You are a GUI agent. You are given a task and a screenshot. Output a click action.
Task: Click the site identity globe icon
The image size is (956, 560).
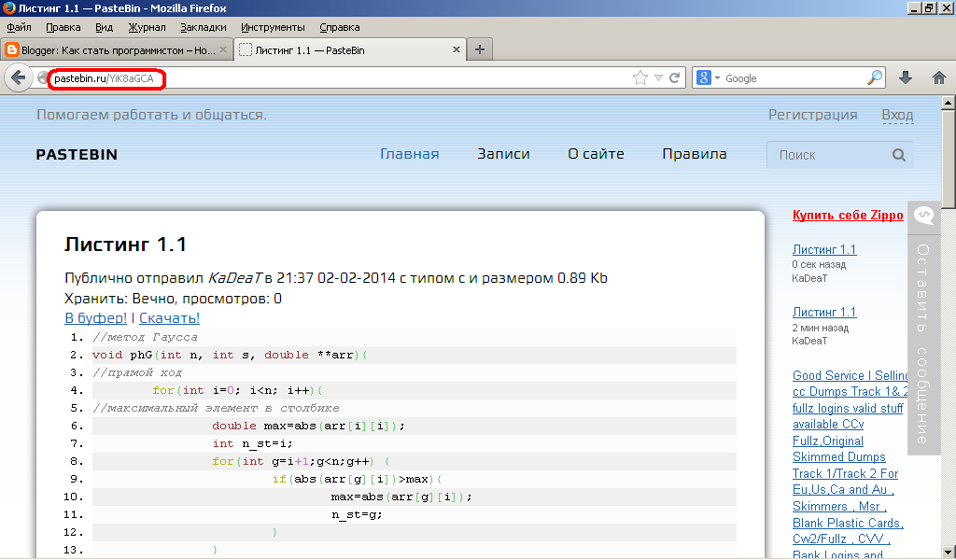pos(42,78)
